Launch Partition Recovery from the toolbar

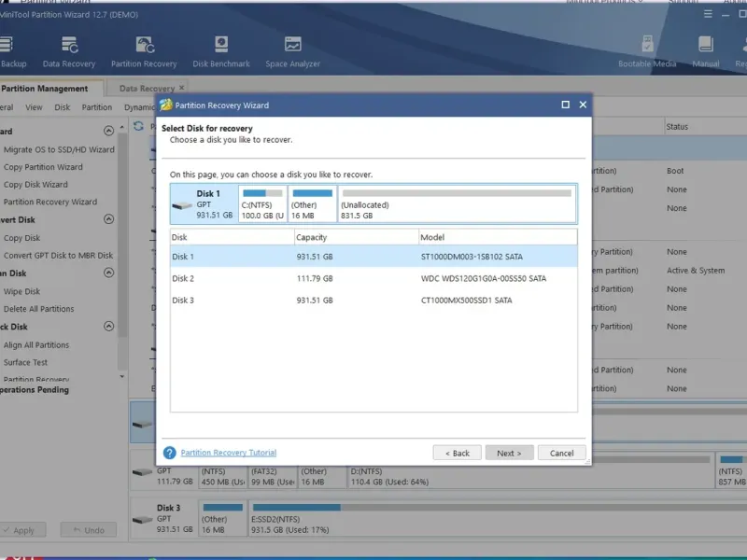pos(144,52)
